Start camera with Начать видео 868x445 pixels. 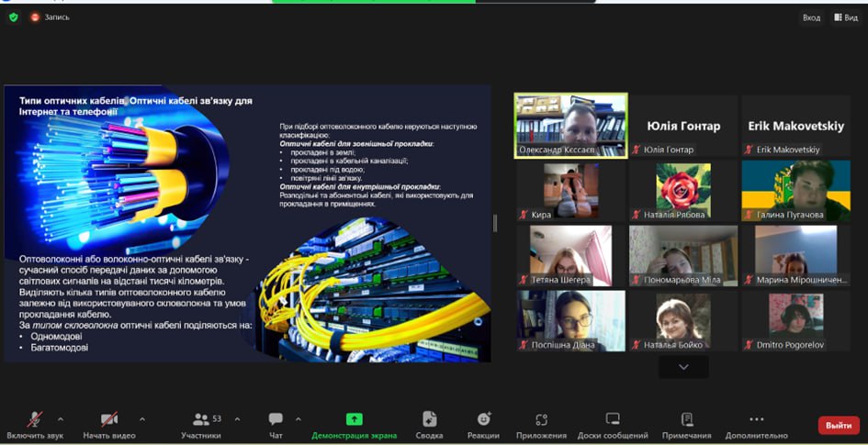pyautogui.click(x=108, y=419)
